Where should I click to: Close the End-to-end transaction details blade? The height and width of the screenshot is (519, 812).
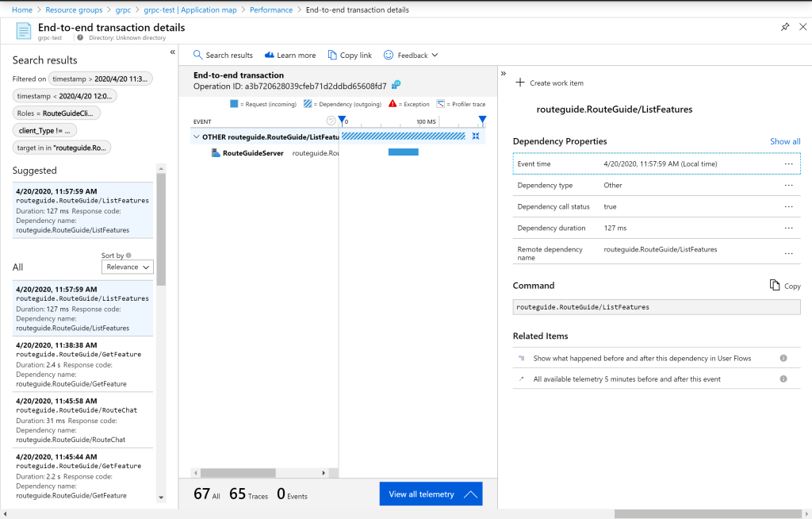click(x=802, y=27)
